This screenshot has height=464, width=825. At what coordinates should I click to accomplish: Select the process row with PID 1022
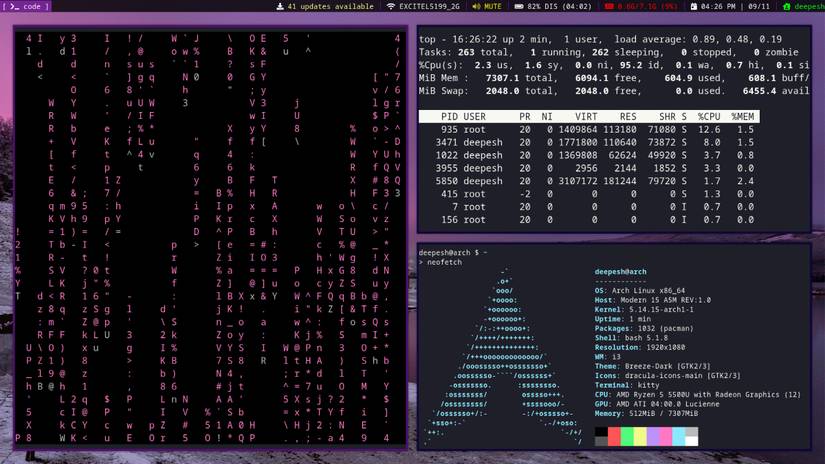(589, 155)
